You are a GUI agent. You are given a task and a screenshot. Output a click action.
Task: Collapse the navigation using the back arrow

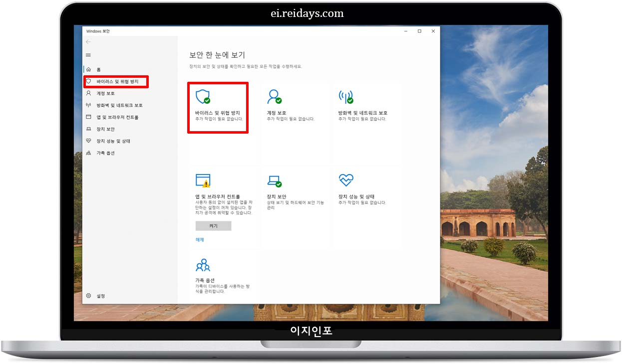pos(88,42)
